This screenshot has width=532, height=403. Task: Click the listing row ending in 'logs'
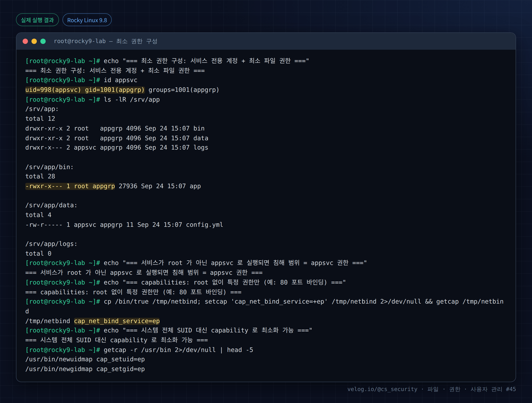[x=117, y=148]
